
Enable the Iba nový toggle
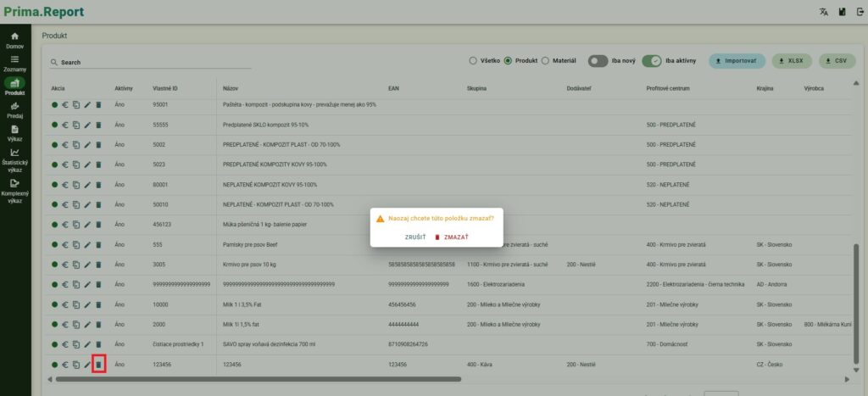(x=598, y=61)
